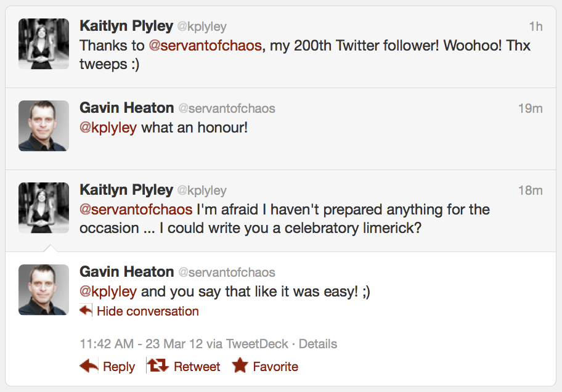The height and width of the screenshot is (392, 562).
Task: Click the 18m timestamp on limerick tweet
Action: coord(530,190)
